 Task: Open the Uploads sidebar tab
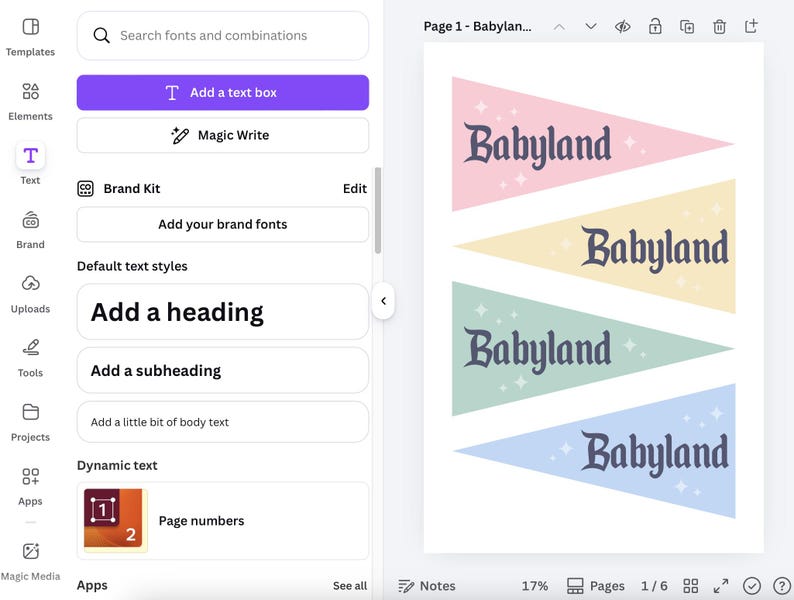pyautogui.click(x=30, y=294)
